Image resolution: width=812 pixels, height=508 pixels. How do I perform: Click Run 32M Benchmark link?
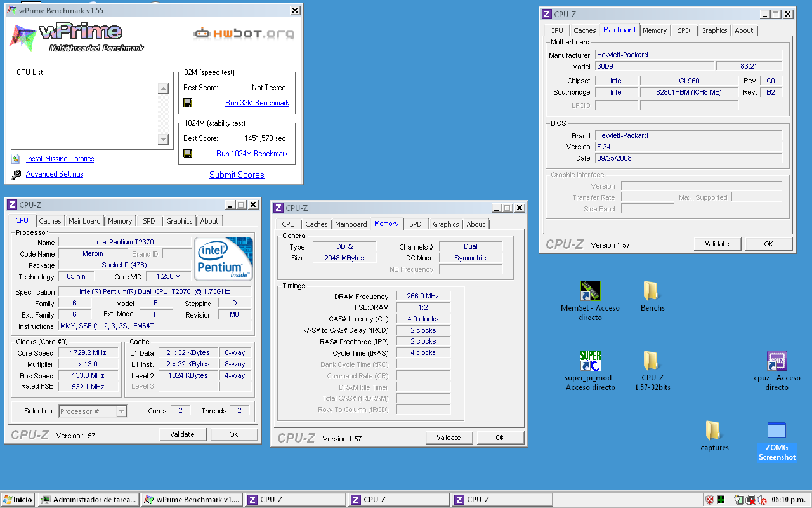257,103
